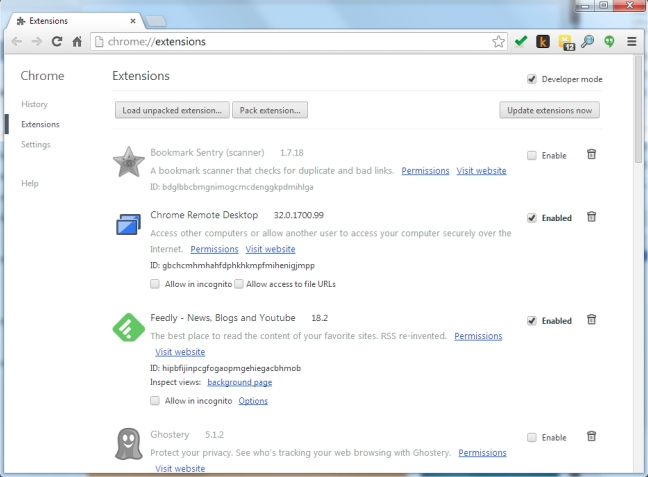Image resolution: width=648 pixels, height=477 pixels.
Task: Click the Ghostery version 5.1.2
Action: click(x=214, y=435)
